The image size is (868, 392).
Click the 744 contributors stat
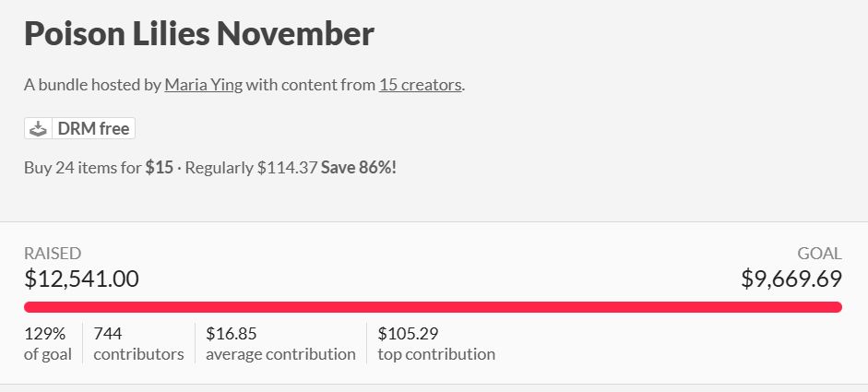138,343
